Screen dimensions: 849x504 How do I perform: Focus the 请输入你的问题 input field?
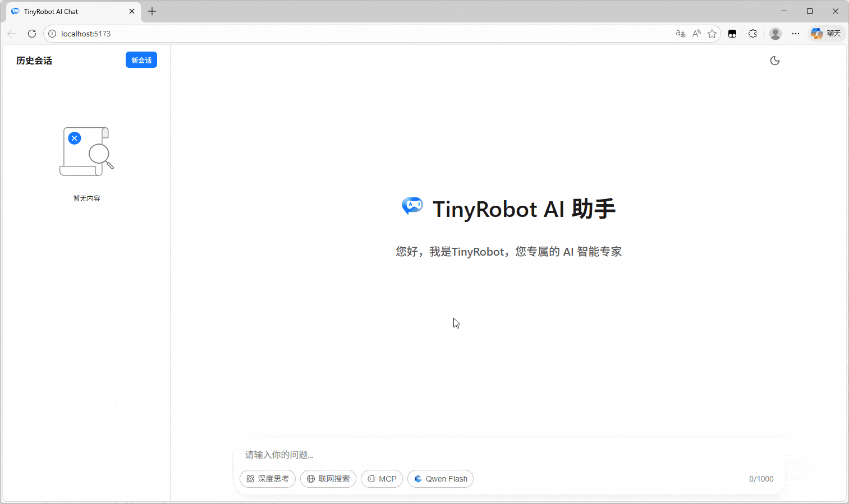tap(508, 455)
